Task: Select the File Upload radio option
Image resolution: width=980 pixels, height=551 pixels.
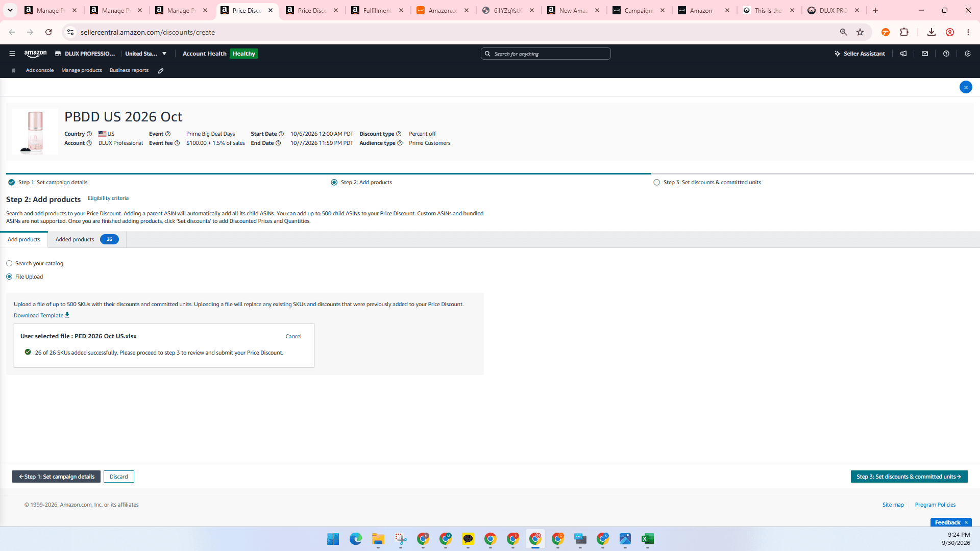Action: [x=9, y=277]
